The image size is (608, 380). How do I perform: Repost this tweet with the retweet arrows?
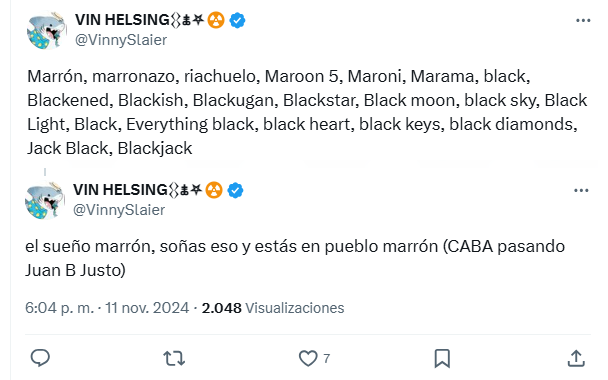[x=174, y=358]
